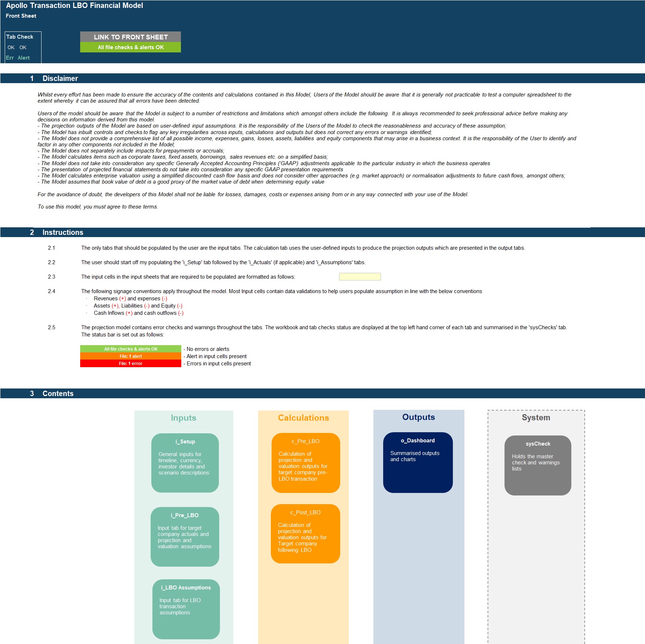Viewport: 645px width, 644px height.
Task: Select the 'For the avoidance of doubt' paragraph
Action: coord(253,194)
